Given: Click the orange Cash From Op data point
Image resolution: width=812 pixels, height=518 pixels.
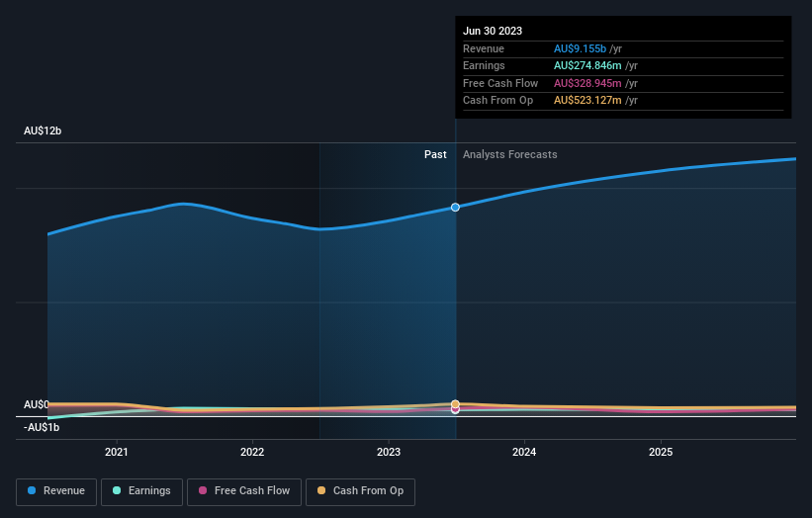Looking at the screenshot, I should point(455,403).
